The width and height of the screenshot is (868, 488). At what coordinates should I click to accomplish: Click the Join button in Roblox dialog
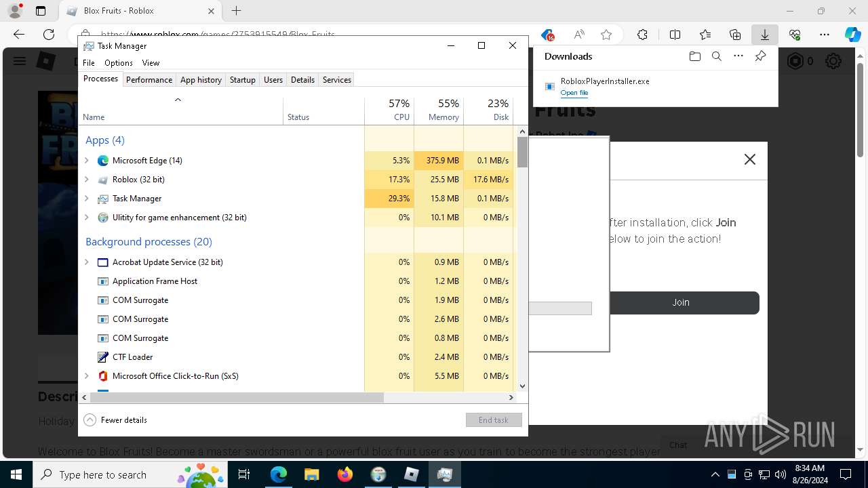coord(681,303)
